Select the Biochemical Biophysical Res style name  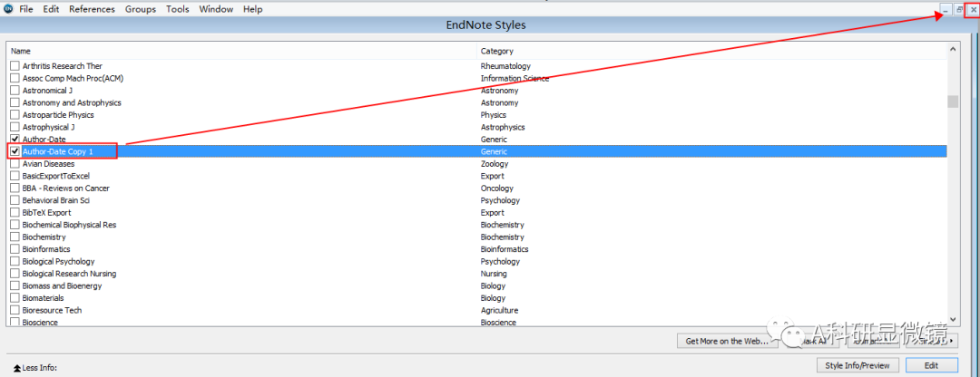[x=69, y=225]
